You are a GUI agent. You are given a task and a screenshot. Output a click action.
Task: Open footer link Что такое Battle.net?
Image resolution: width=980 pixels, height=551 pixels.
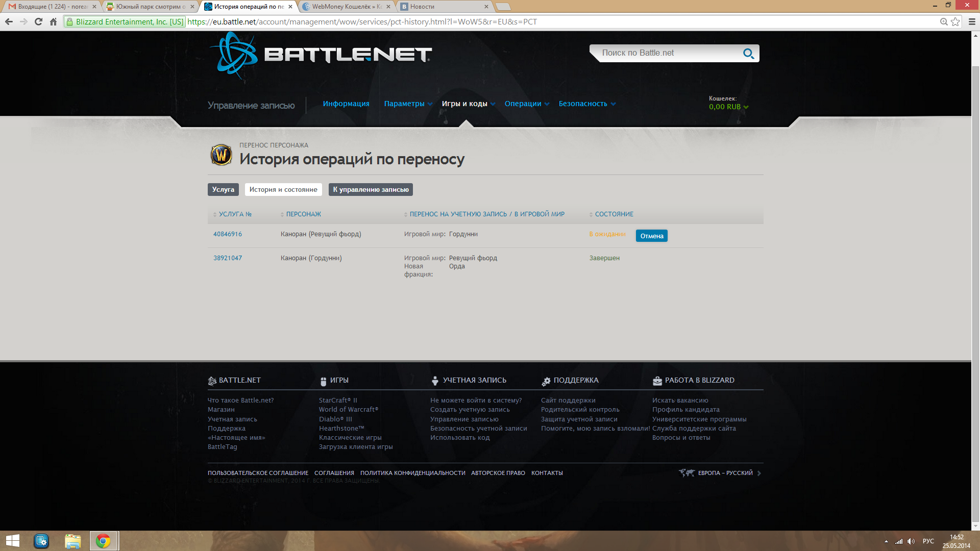click(x=240, y=400)
